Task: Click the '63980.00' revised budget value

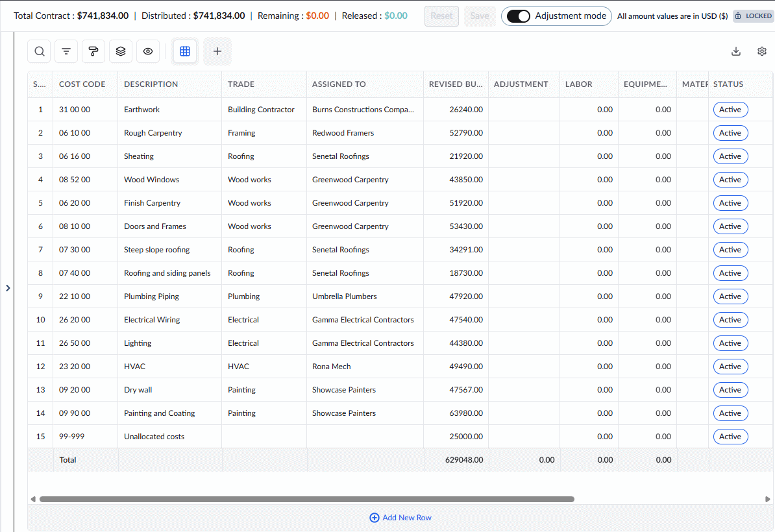Action: click(466, 413)
